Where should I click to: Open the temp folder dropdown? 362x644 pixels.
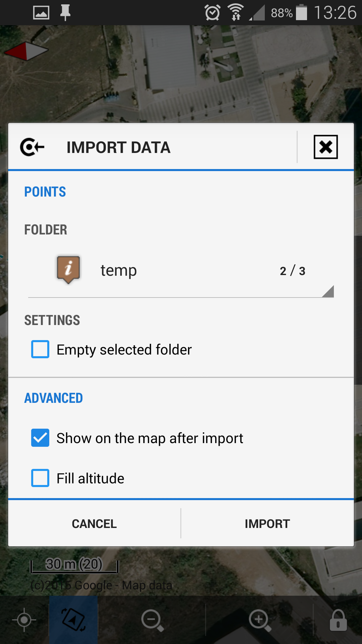pyautogui.click(x=181, y=270)
